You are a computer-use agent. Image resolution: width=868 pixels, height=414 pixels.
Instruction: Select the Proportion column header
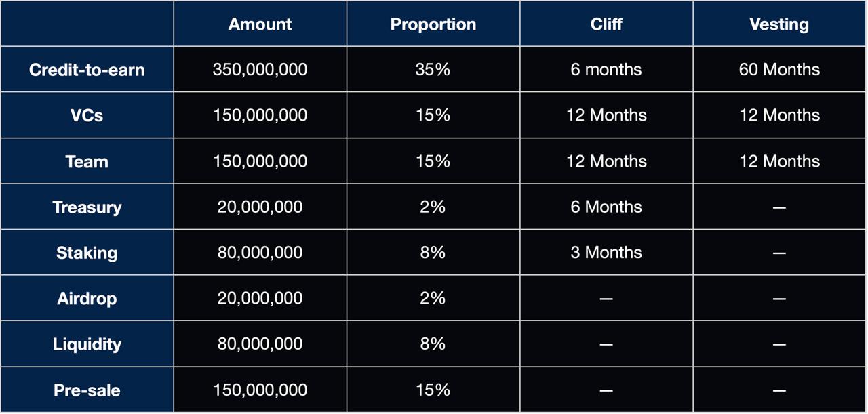click(433, 24)
